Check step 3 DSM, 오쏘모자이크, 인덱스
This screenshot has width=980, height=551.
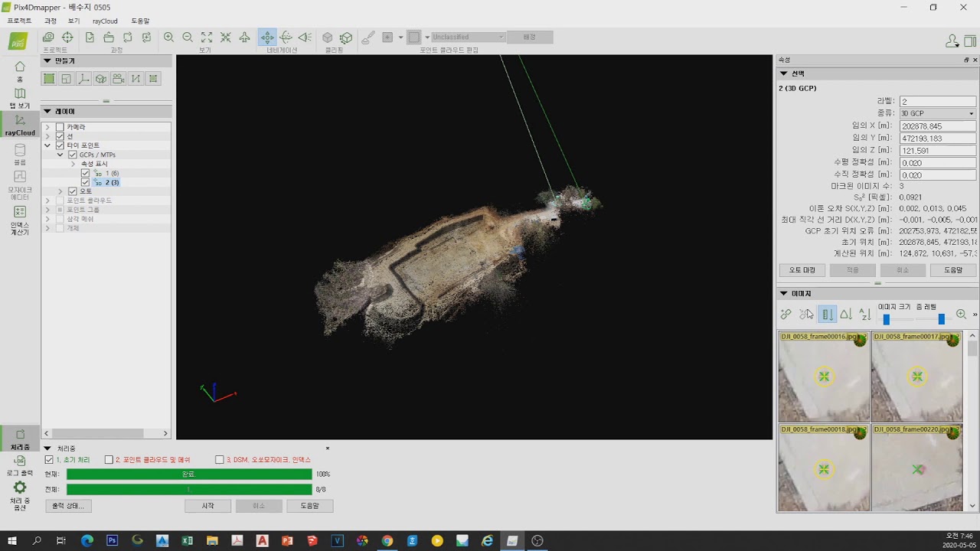(x=220, y=460)
